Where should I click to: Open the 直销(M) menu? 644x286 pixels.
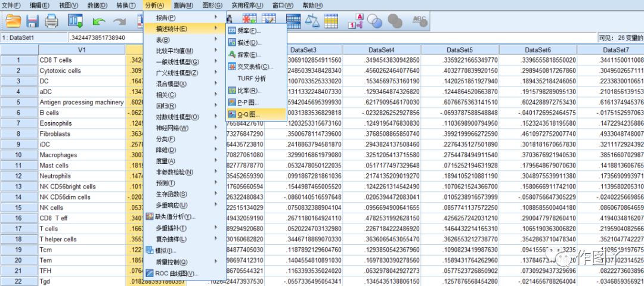click(183, 5)
